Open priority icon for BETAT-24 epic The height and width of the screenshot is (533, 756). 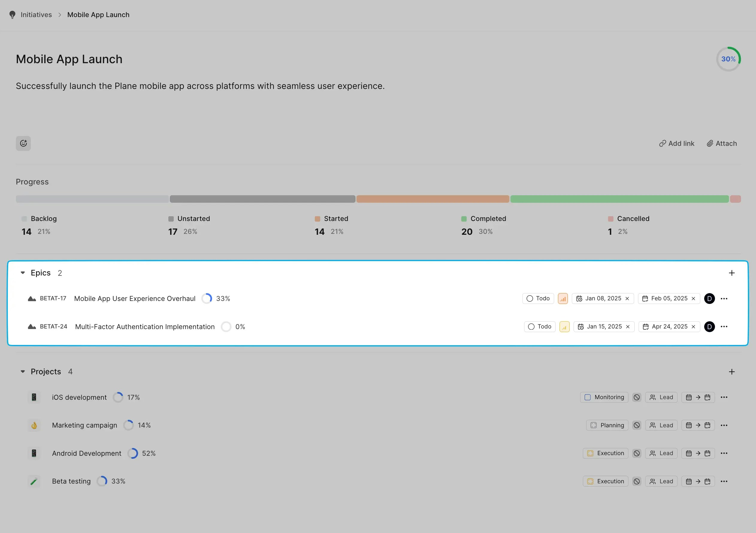pyautogui.click(x=564, y=327)
